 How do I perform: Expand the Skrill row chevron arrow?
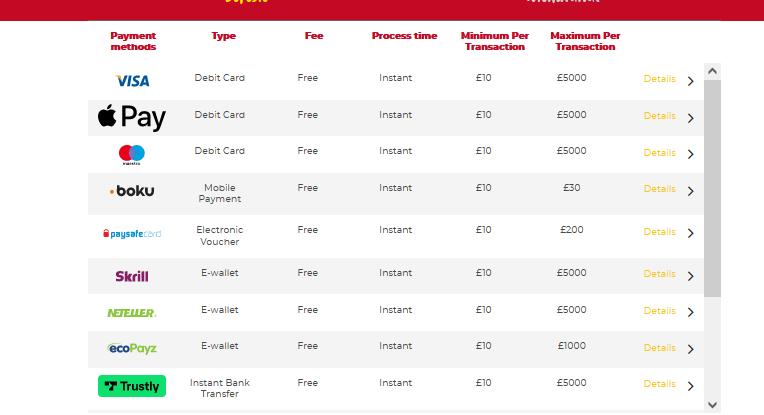coord(690,276)
